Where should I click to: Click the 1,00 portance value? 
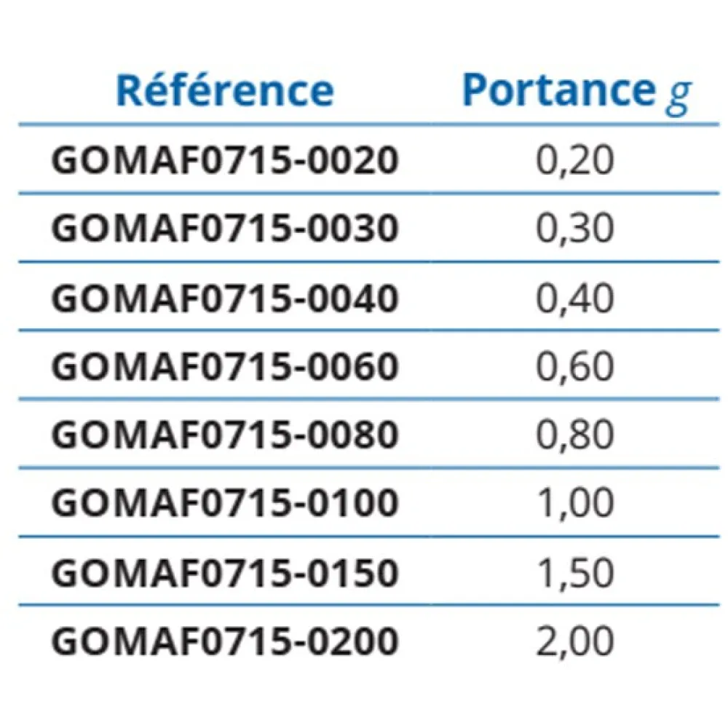pos(575,504)
